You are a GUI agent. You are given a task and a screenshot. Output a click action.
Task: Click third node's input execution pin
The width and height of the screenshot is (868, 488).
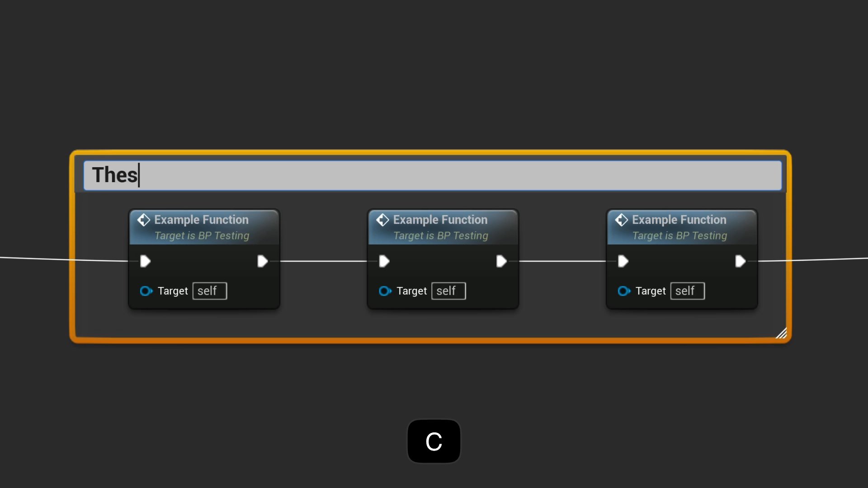pyautogui.click(x=623, y=261)
